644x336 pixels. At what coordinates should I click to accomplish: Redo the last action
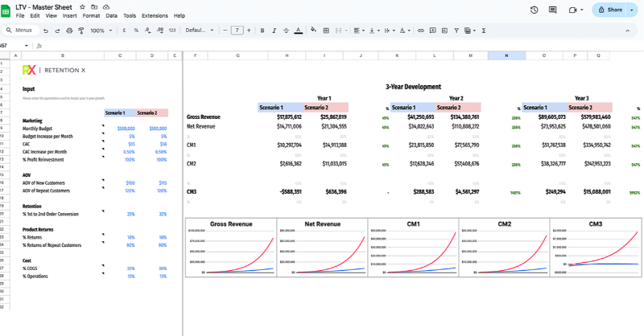tap(57, 31)
